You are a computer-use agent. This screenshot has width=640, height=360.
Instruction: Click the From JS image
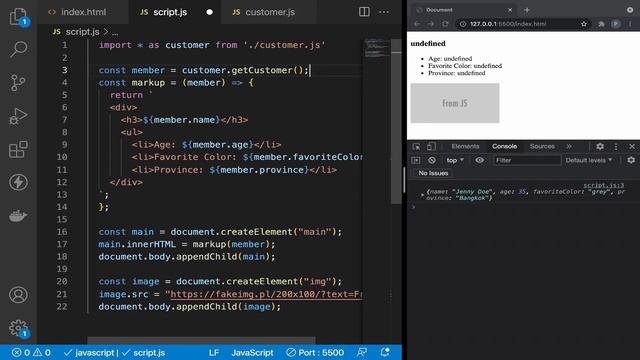(455, 103)
